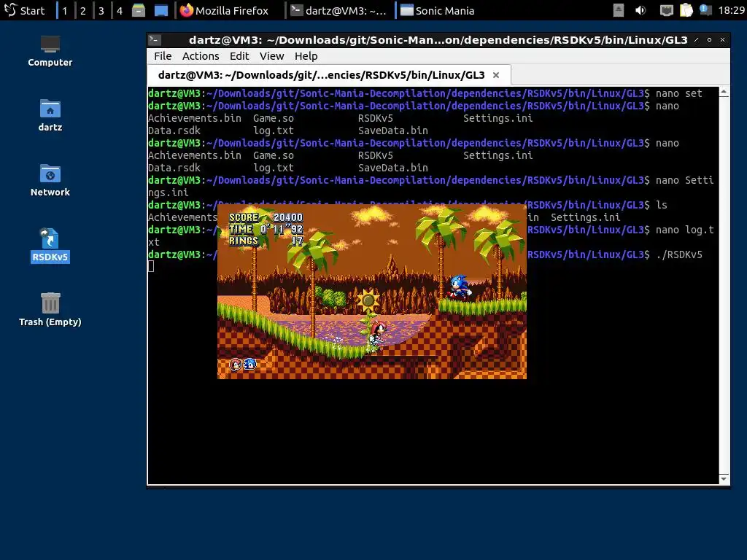
Task: Open the Start menu
Action: tap(24, 10)
